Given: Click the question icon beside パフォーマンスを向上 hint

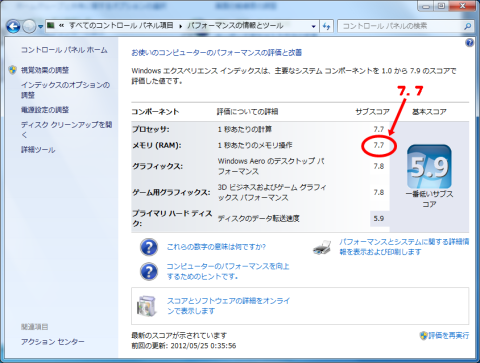Looking at the screenshot, I should [x=149, y=271].
